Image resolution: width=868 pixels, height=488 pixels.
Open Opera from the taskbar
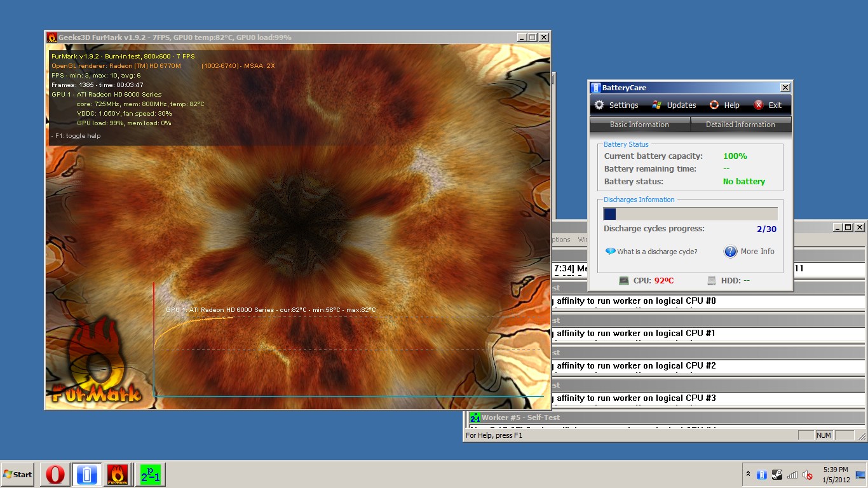click(55, 475)
